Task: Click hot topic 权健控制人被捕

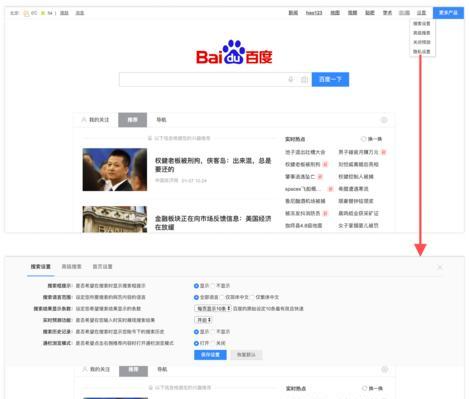Action: pos(356,177)
